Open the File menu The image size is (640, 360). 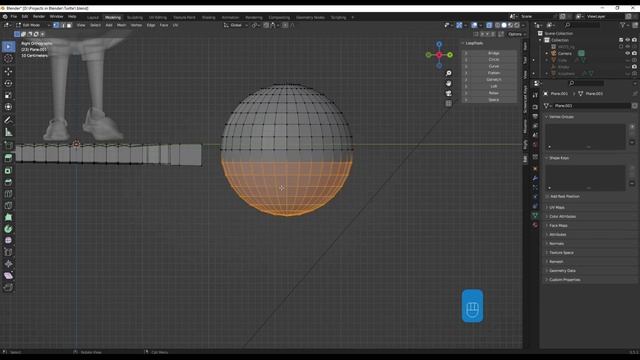pyautogui.click(x=14, y=17)
